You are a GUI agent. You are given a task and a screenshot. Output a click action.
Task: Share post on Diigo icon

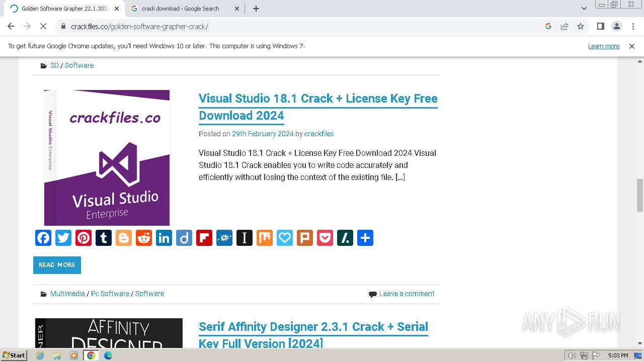click(184, 238)
